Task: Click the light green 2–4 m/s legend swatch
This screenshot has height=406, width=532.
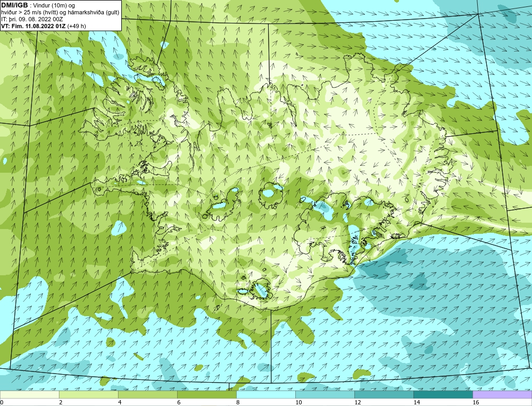Action: click(88, 394)
